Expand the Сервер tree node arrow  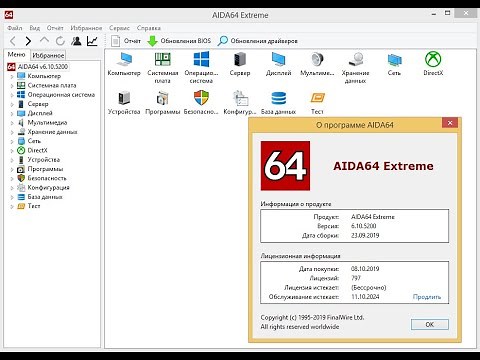[12, 104]
